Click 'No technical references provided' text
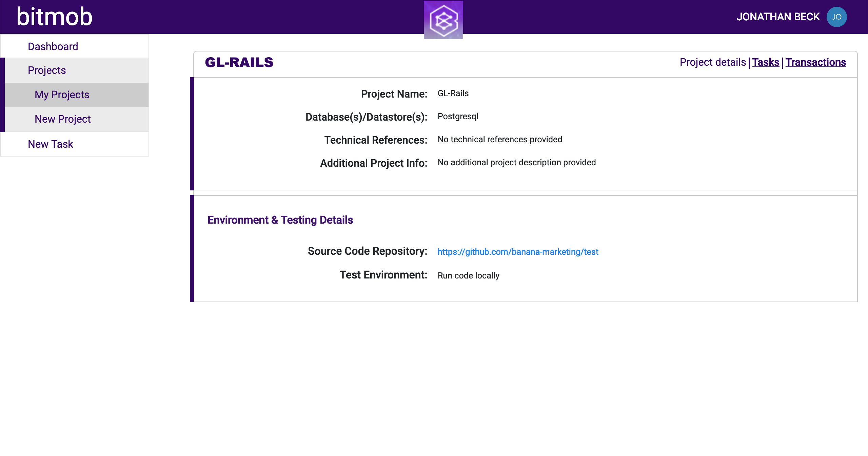868x456 pixels. pos(500,139)
